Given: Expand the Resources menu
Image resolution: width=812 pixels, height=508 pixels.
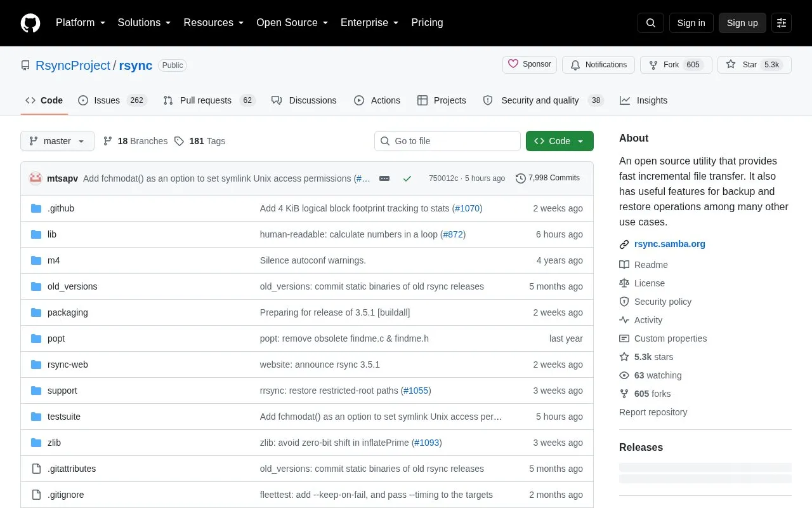Looking at the screenshot, I should [214, 23].
